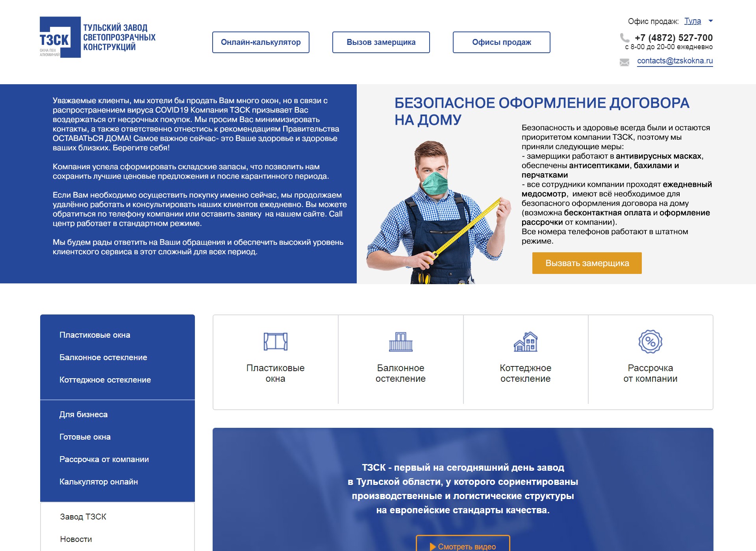Image resolution: width=756 pixels, height=551 pixels.
Task: Click the ТЗСК первый завод banner text
Action: [463, 489]
